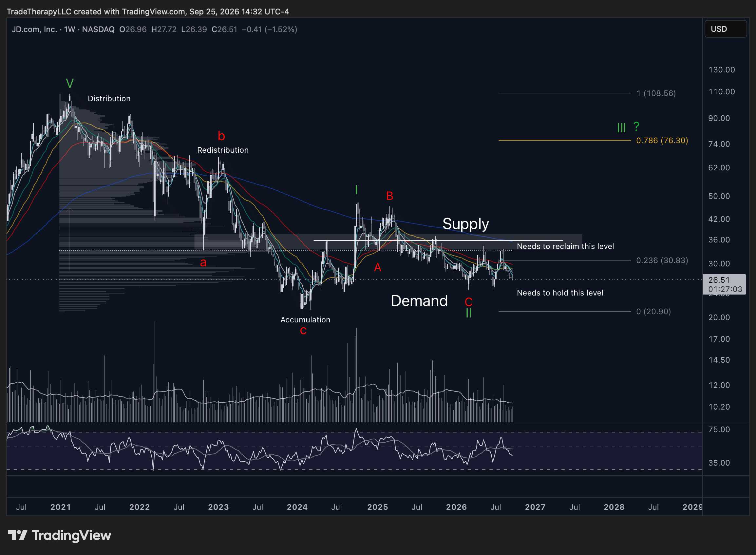756x555 pixels.
Task: Click the 'Supply' zone label
Action: [x=465, y=224]
